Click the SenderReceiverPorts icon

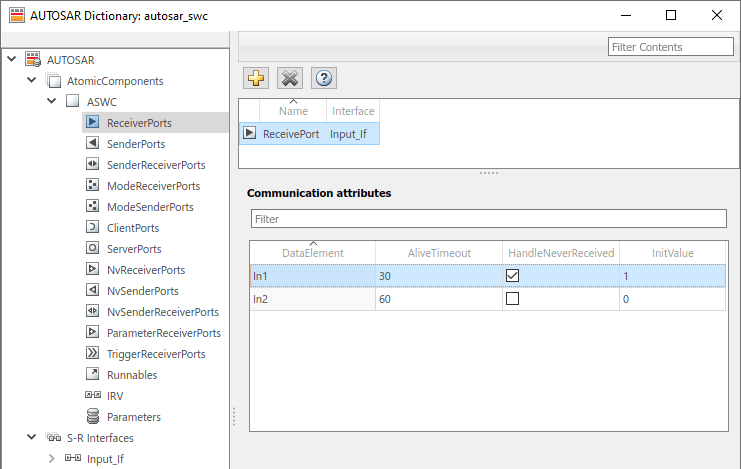pyautogui.click(x=93, y=164)
